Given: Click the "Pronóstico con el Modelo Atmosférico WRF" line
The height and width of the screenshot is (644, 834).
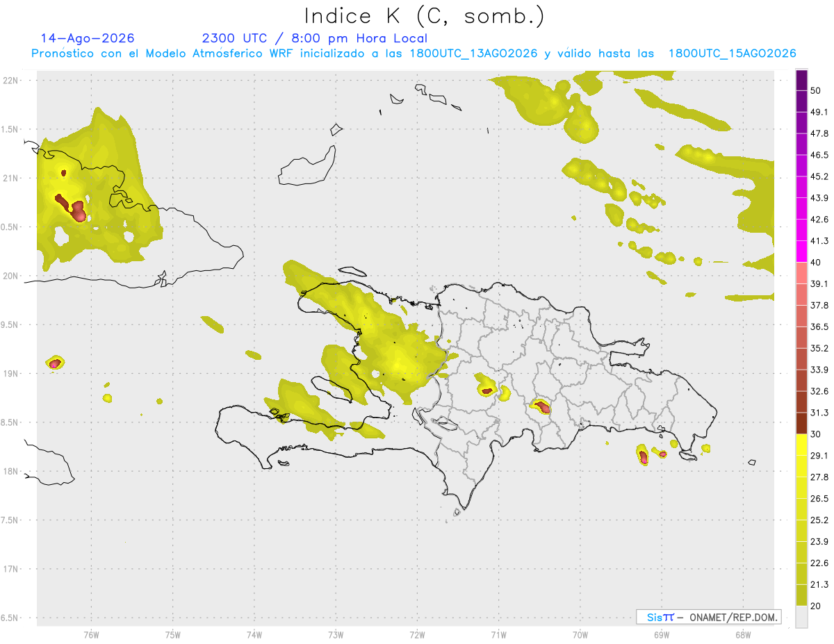Looking at the screenshot, I should point(414,53).
